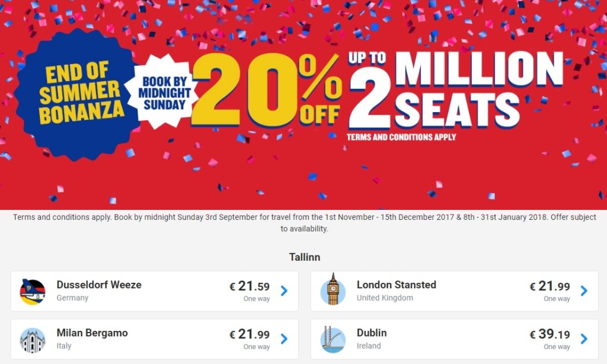Select the Dusseldorf Weeze destination name

pyautogui.click(x=99, y=285)
